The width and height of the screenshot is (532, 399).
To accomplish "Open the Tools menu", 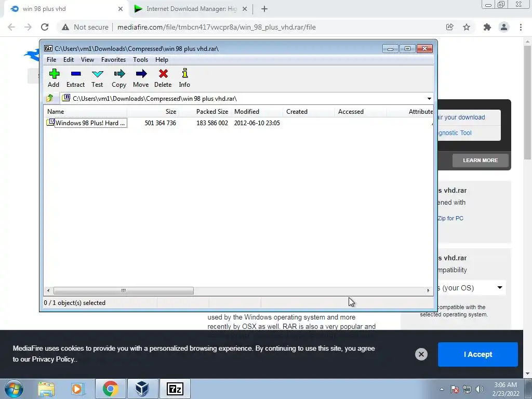I will click(140, 60).
